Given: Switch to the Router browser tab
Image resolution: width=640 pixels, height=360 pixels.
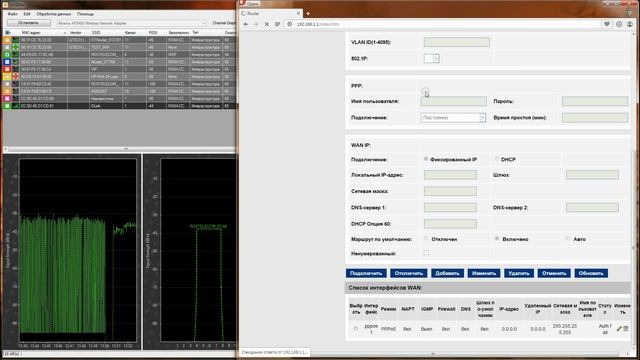Looking at the screenshot, I should [271, 13].
